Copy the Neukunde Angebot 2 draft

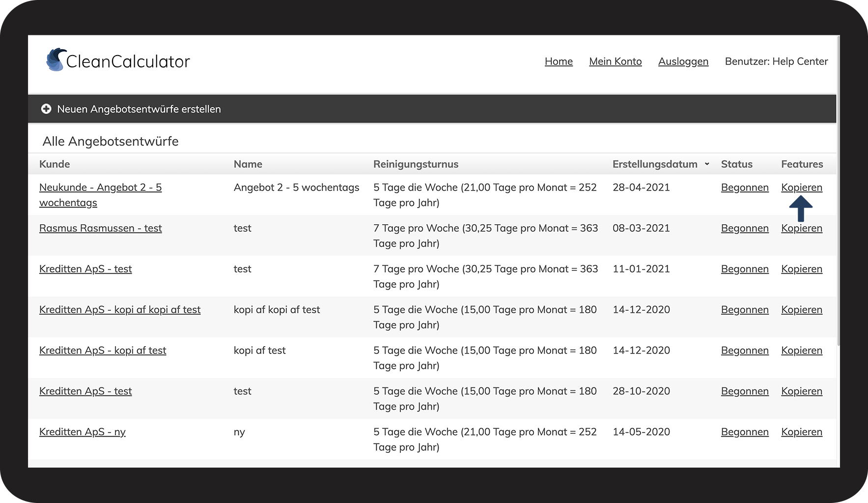(801, 187)
